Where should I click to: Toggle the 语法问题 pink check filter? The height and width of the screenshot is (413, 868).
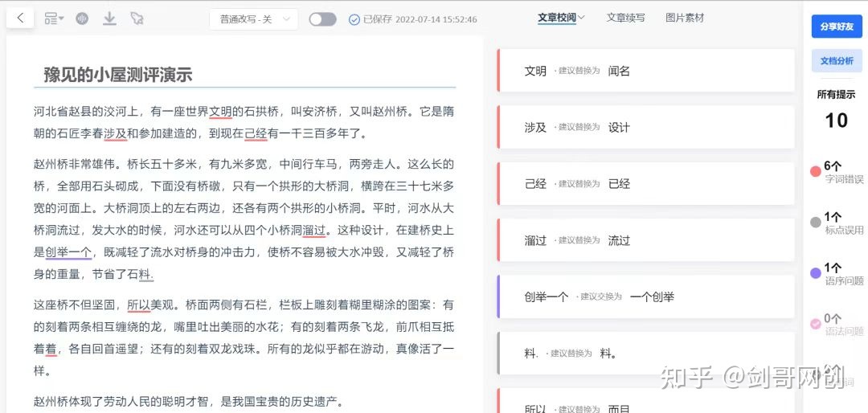(816, 324)
